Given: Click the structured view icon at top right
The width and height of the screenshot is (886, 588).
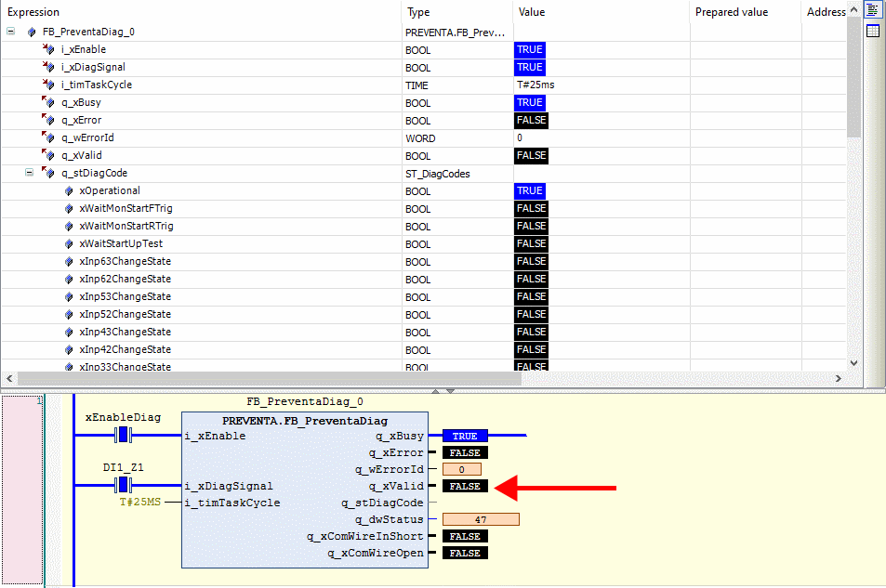Looking at the screenshot, I should tap(872, 10).
